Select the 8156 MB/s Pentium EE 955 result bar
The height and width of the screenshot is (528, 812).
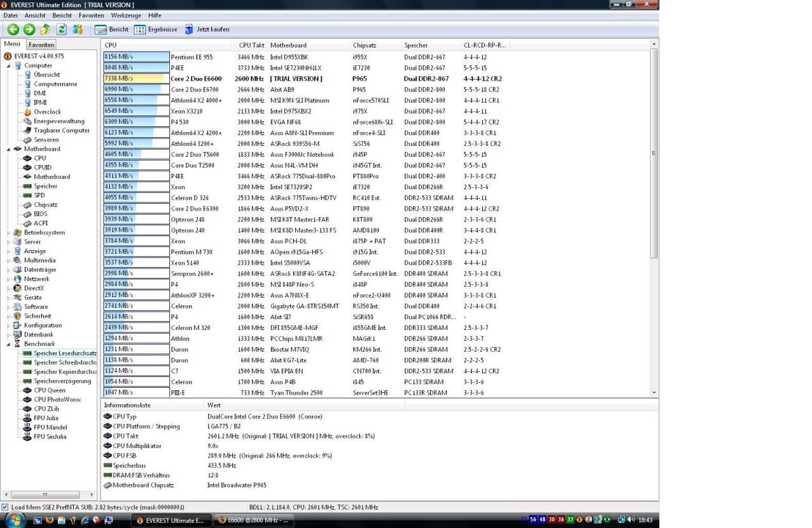[136, 57]
